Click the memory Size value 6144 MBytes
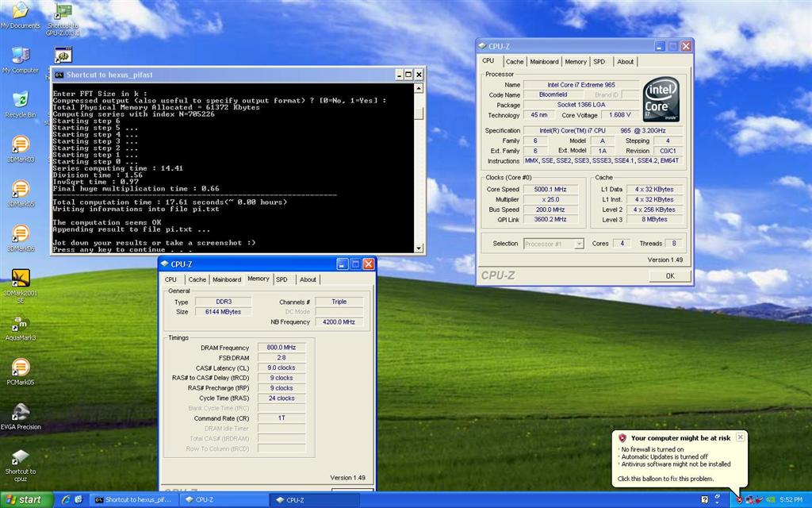Image resolution: width=812 pixels, height=508 pixels. [x=224, y=311]
